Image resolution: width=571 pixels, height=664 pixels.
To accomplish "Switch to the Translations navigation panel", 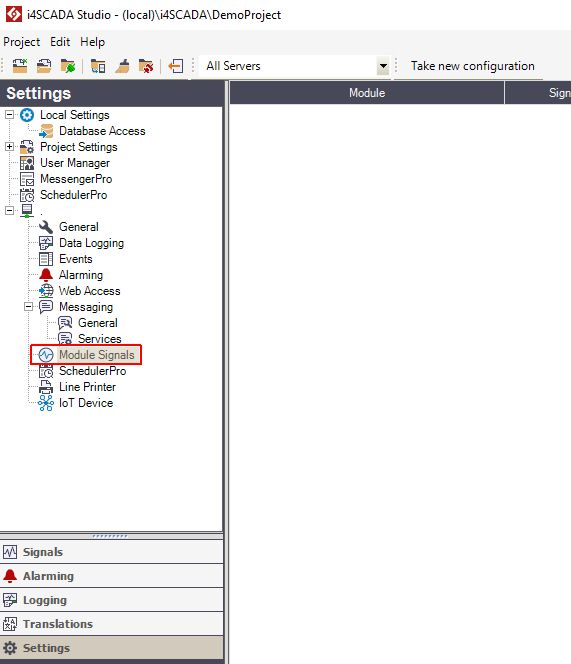I will 111,624.
